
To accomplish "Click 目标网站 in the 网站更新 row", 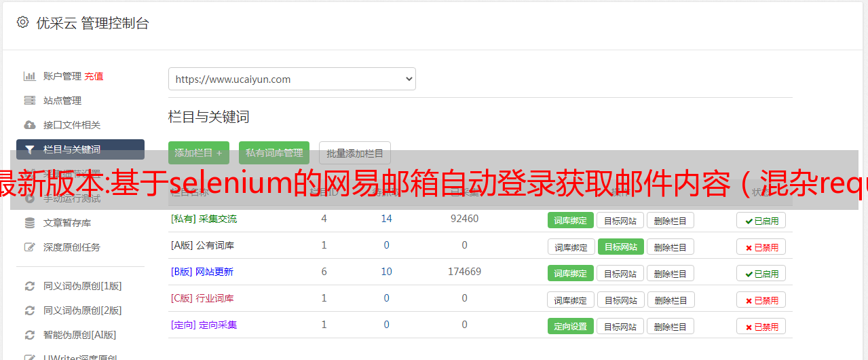I will point(620,273).
